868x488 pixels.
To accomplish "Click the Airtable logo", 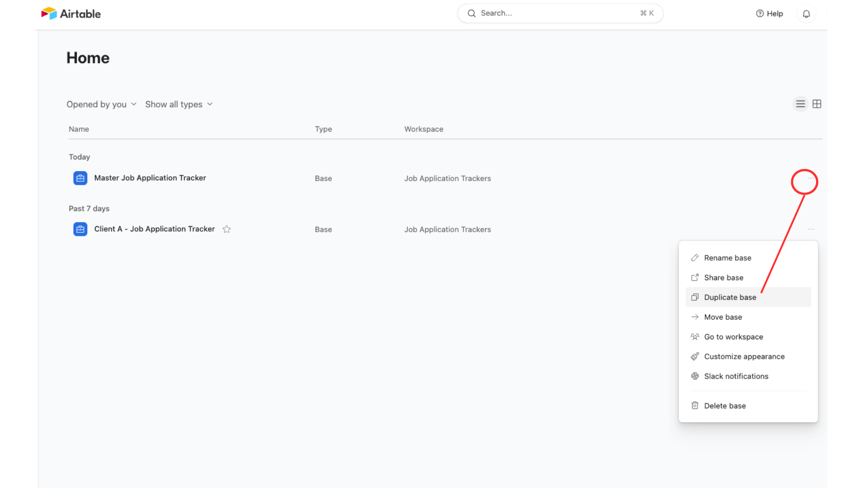I will (x=71, y=13).
